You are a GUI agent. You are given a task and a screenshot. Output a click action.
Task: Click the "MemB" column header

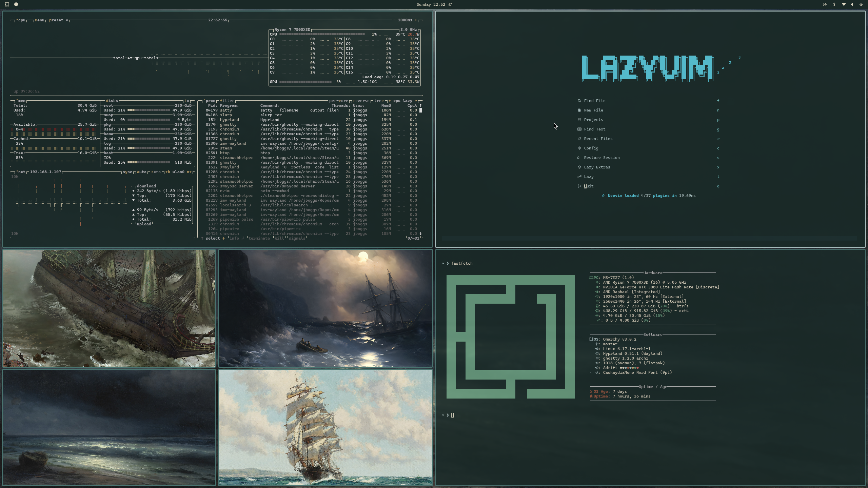pyautogui.click(x=386, y=105)
